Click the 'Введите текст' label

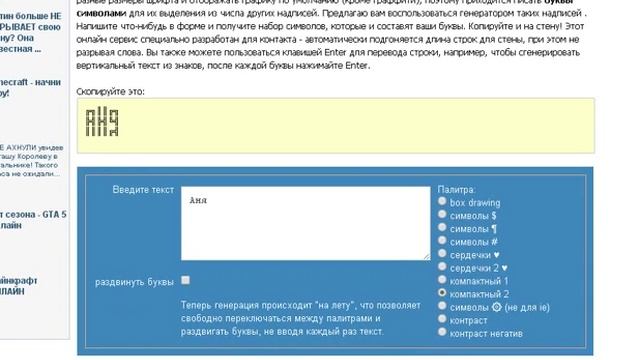pyautogui.click(x=143, y=190)
